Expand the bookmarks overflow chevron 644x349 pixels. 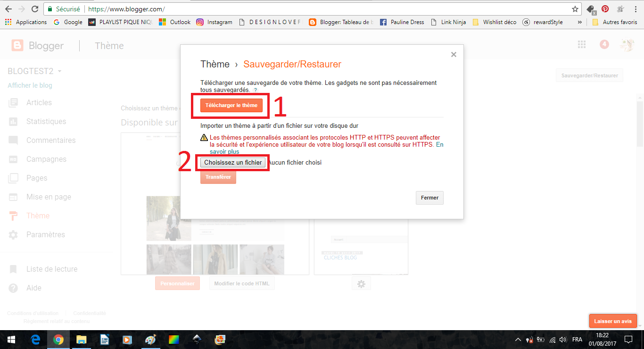(x=579, y=22)
